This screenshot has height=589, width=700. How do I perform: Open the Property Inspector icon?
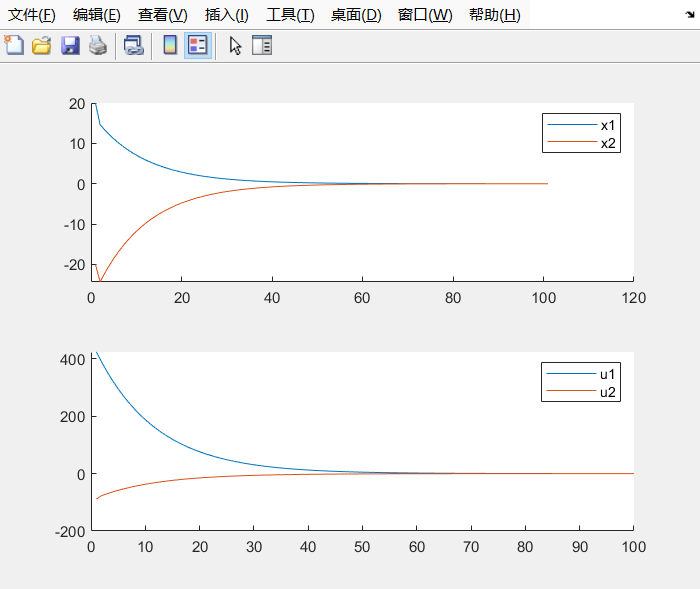pos(262,45)
